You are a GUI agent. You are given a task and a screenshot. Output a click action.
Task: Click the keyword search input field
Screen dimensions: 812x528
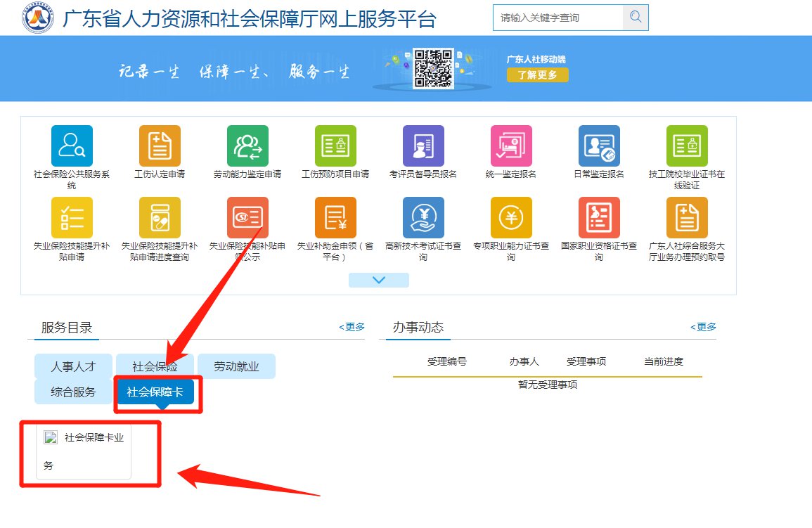click(558, 18)
